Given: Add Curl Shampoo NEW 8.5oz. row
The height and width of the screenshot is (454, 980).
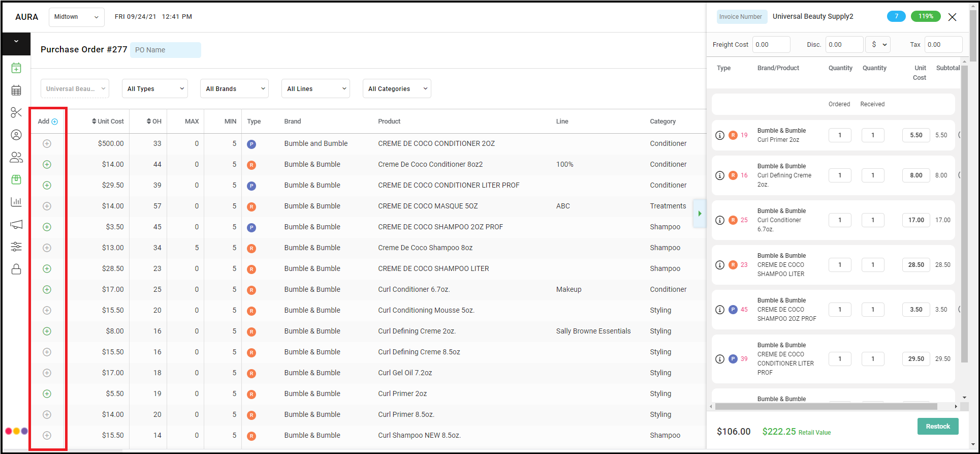Looking at the screenshot, I should [x=47, y=436].
